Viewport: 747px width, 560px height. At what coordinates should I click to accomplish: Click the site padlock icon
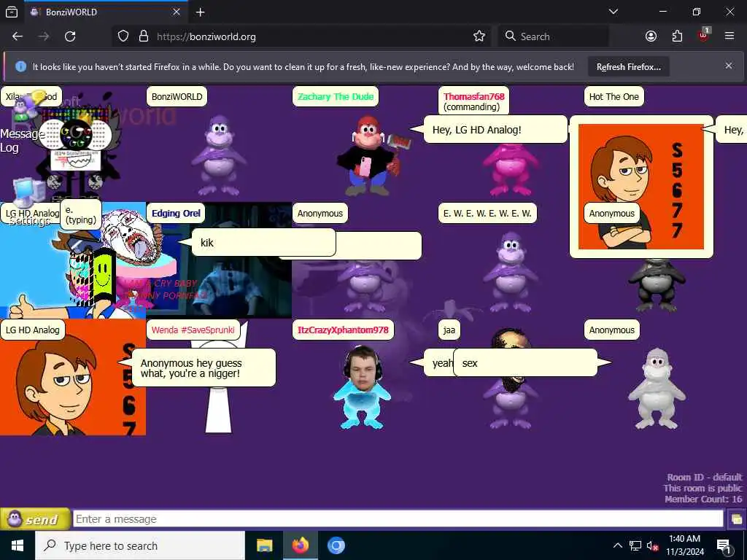point(144,36)
